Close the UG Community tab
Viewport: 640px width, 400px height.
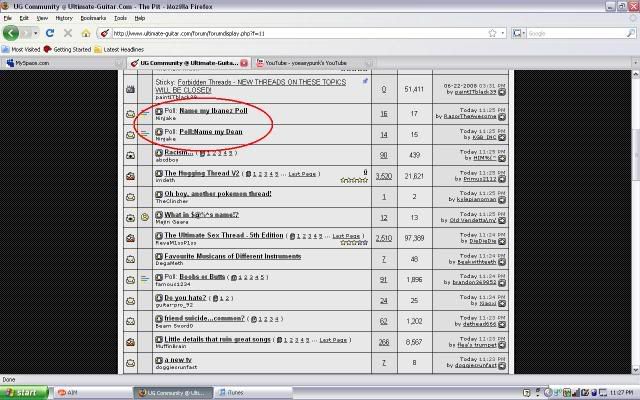(x=244, y=63)
